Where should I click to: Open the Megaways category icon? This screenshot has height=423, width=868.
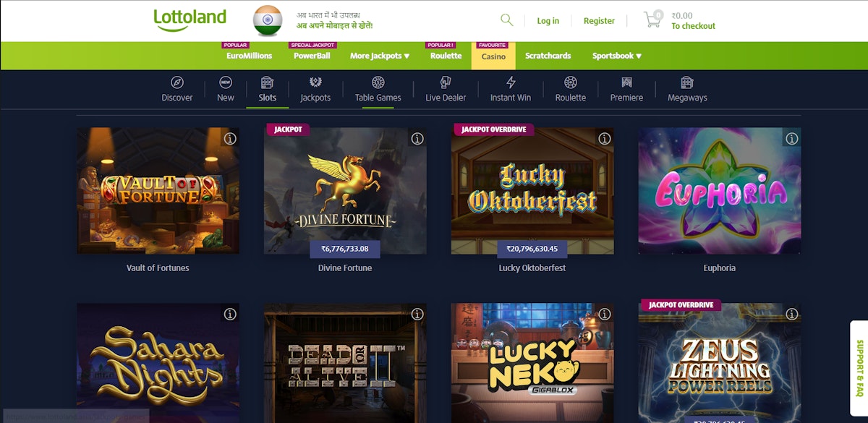click(687, 82)
